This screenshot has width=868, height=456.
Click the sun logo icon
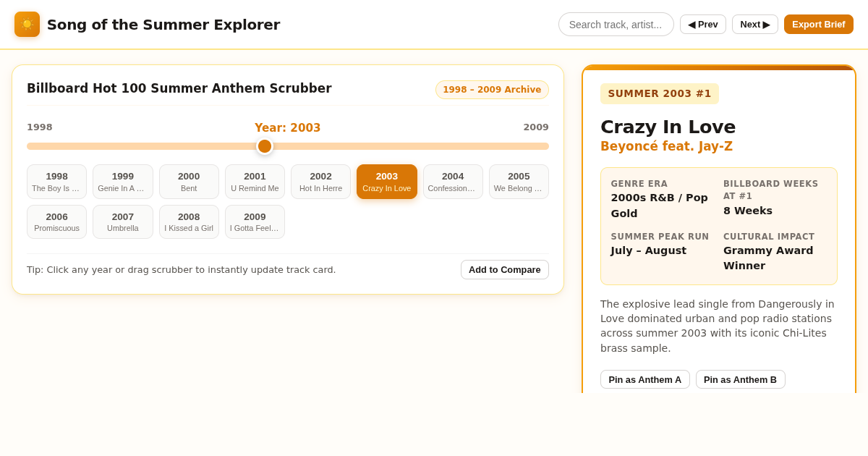pyautogui.click(x=27, y=25)
